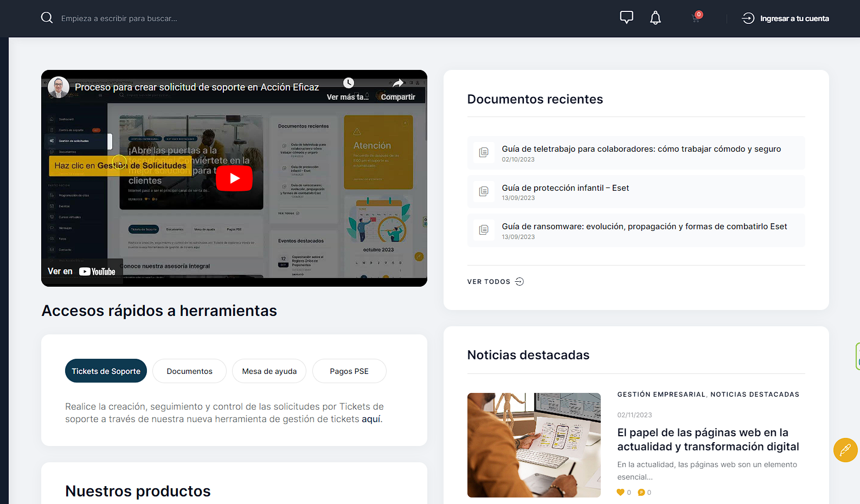The width and height of the screenshot is (860, 504).
Task: Open the notifications bell
Action: point(655,18)
